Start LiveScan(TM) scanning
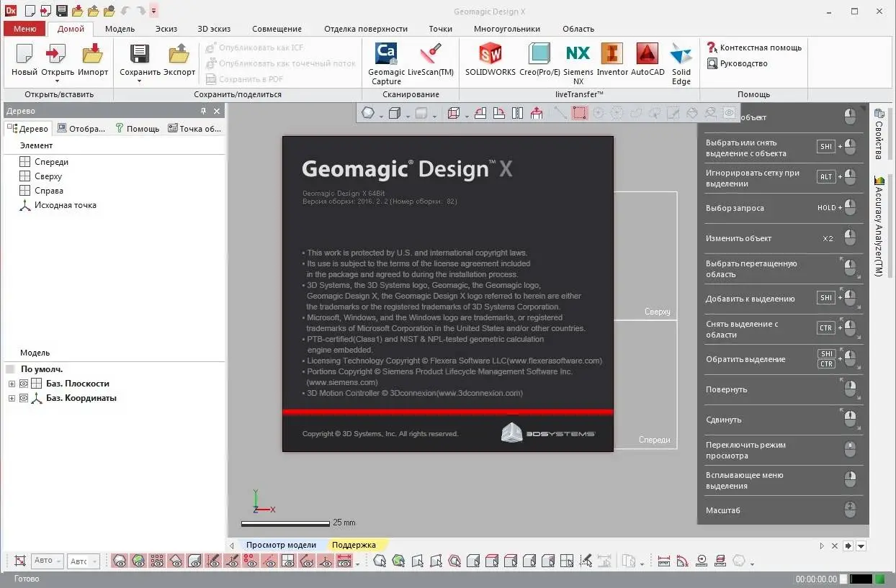The height and width of the screenshot is (588, 896). (x=431, y=55)
